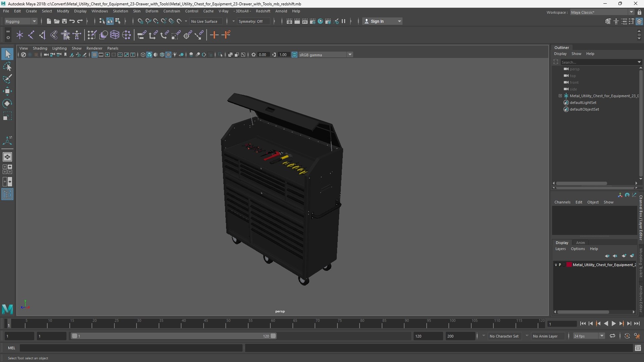Image resolution: width=644 pixels, height=362 pixels.
Task: Click the Quick Rig character icon
Action: pos(66,35)
